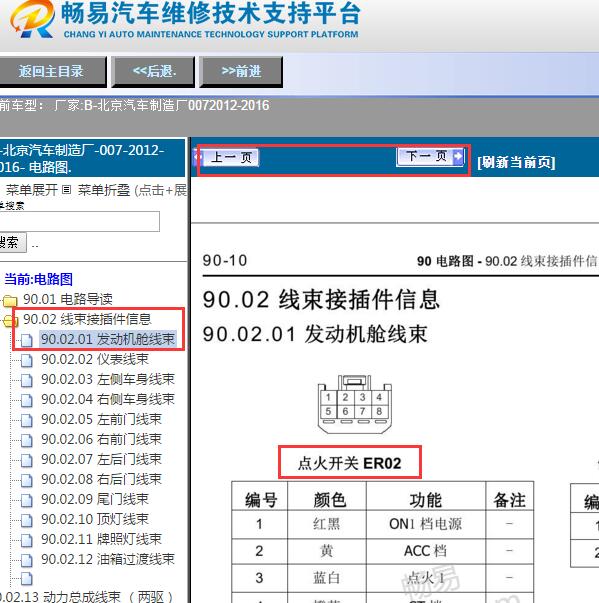Open 90.02.03 左侧车身线束 entry
Viewport: 599px width, 603px height.
108,379
